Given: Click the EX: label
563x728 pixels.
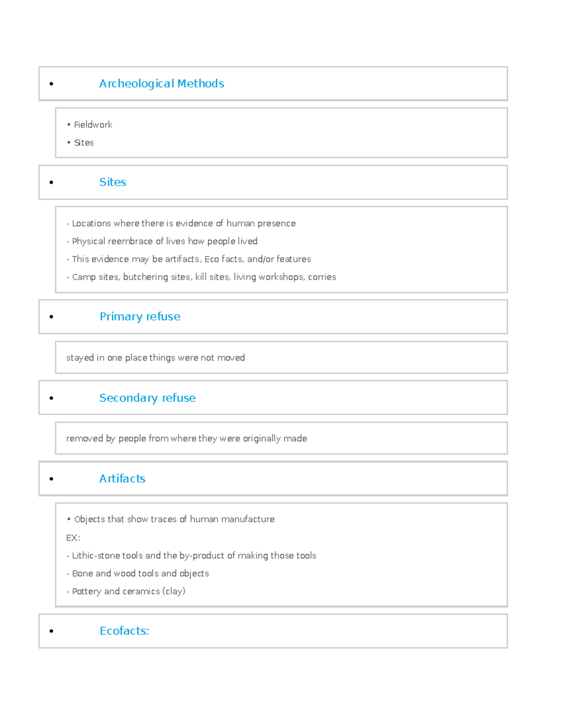Looking at the screenshot, I should click(73, 538).
